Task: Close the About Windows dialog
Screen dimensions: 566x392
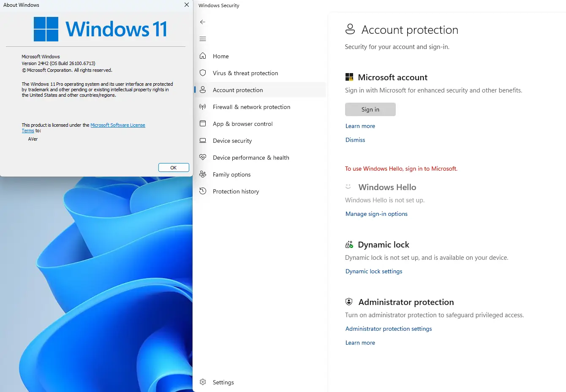Action: tap(187, 5)
